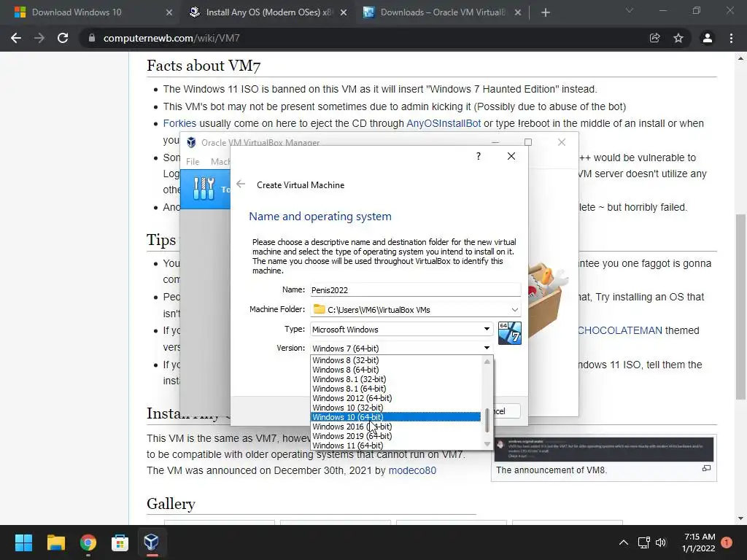The width and height of the screenshot is (747, 560).
Task: Click the browser page scrollbar thumb
Action: [740, 307]
